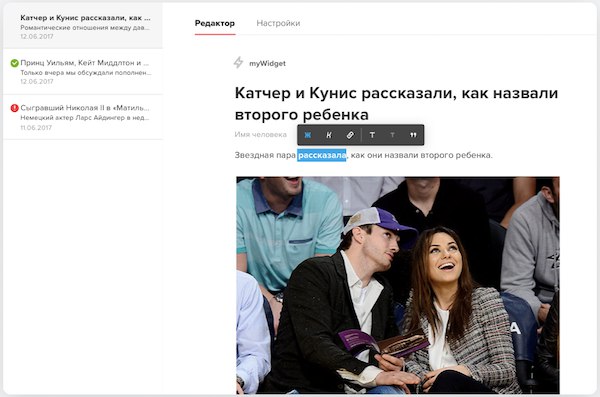Toggle bold formatting (Ж) in popup toolbar
Screen dimensions: 600x397
(x=308, y=135)
